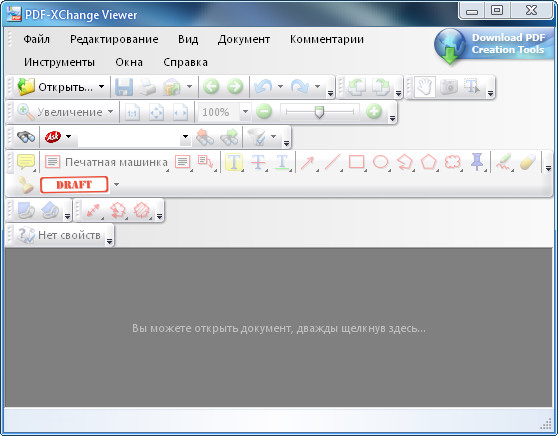The image size is (558, 436).
Task: Select the pushpin file attachment tool
Action: [x=477, y=162]
